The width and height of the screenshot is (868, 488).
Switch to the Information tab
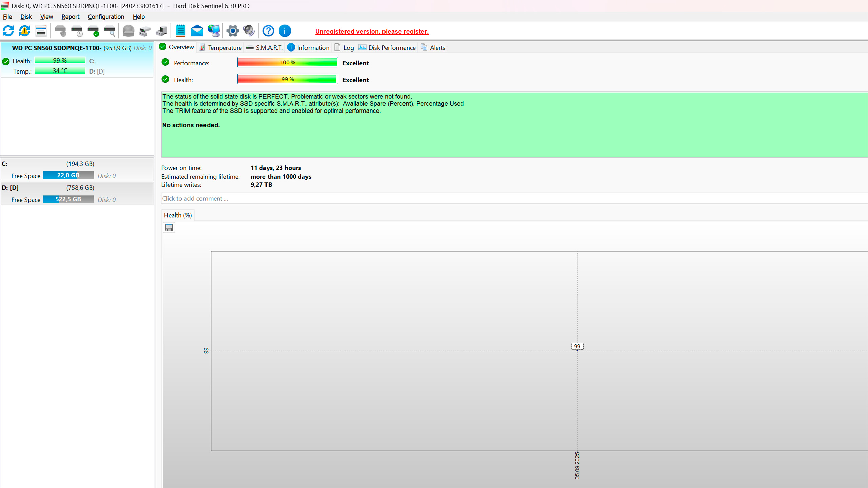click(308, 48)
